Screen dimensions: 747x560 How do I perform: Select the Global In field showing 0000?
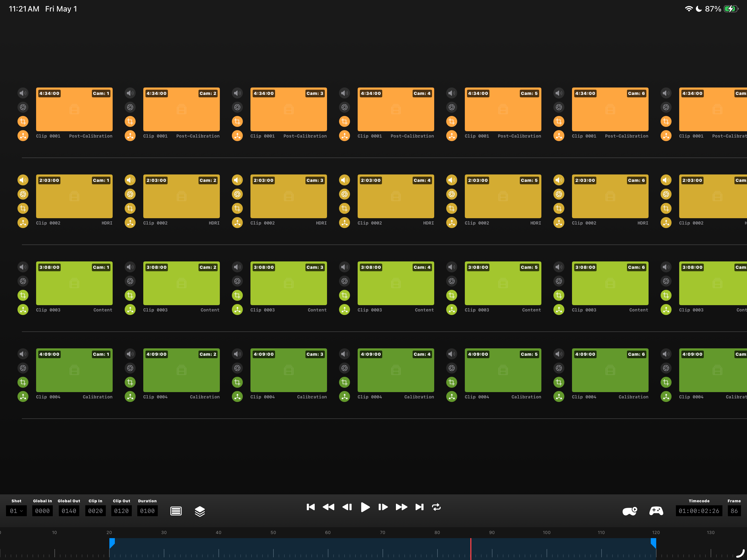point(43,511)
